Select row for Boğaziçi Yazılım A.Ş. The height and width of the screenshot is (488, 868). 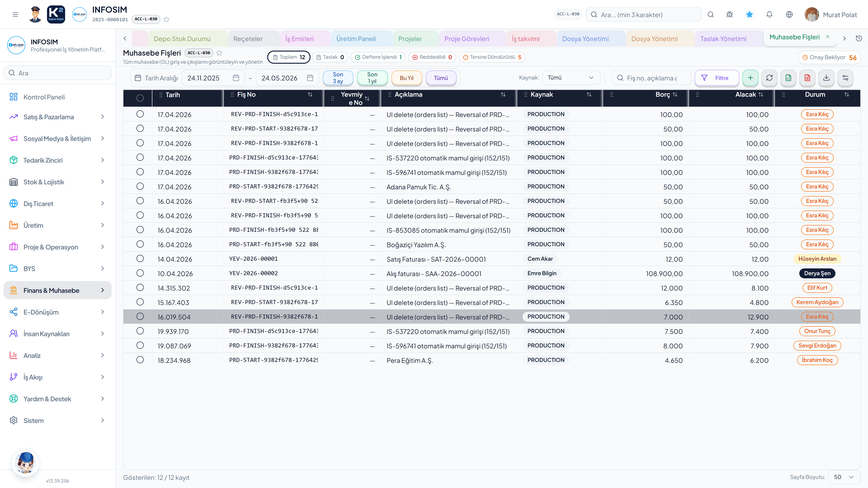click(140, 244)
